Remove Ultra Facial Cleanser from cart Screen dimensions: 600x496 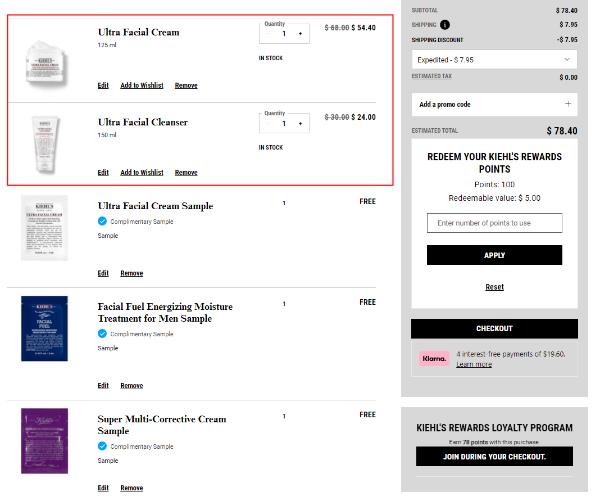[186, 172]
